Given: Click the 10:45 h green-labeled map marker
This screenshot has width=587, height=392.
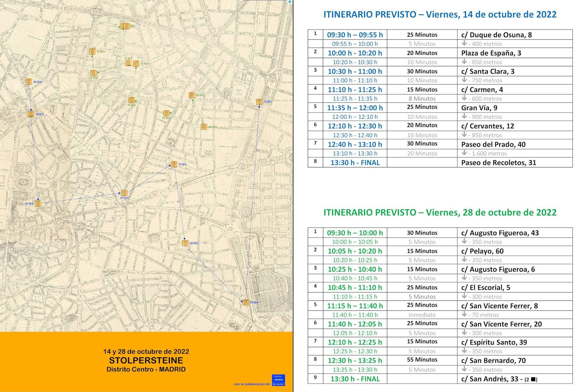Looking at the screenshot, I should (131, 100).
